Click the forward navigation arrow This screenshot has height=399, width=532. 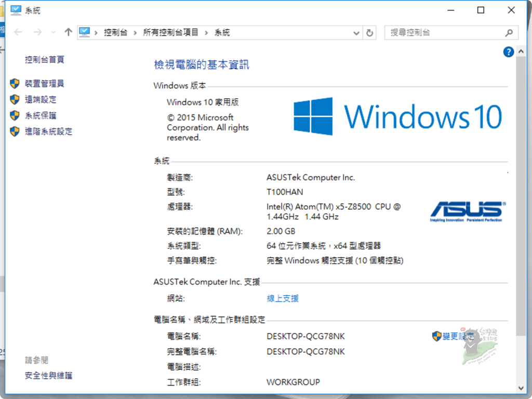[x=37, y=32]
